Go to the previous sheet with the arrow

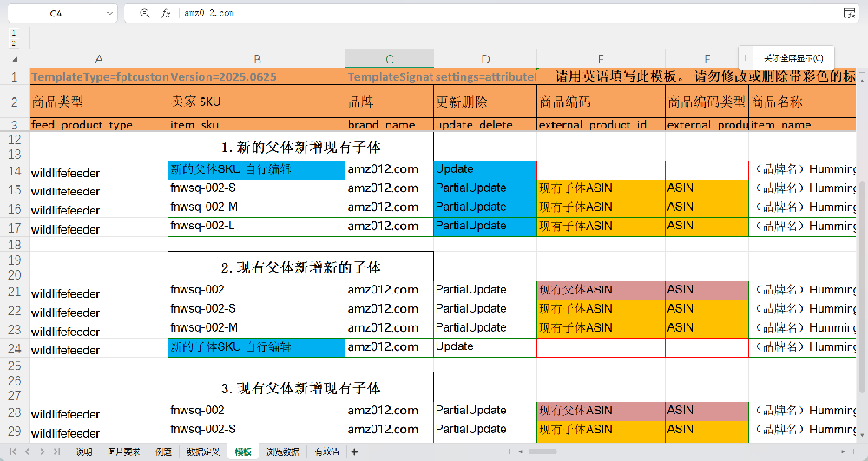[x=28, y=451]
